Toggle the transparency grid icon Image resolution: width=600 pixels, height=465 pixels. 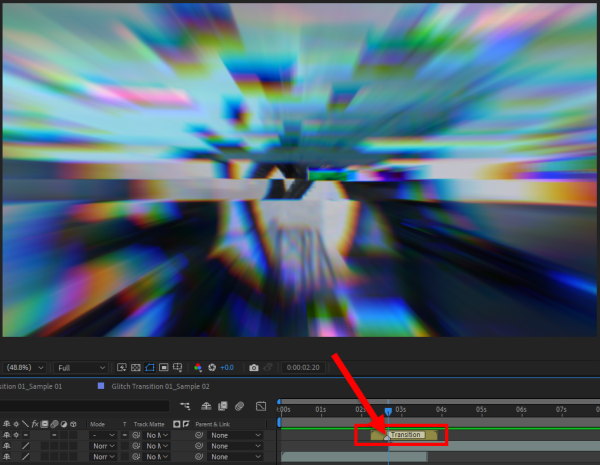pyautogui.click(x=136, y=368)
